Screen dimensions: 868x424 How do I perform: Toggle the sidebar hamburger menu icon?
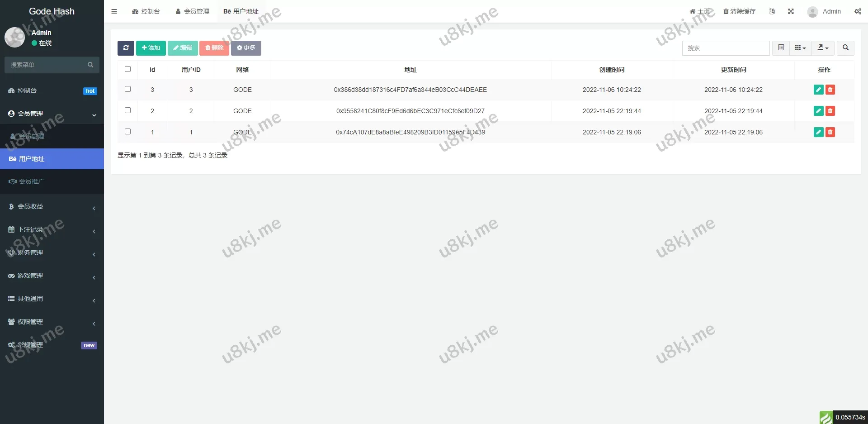point(114,11)
